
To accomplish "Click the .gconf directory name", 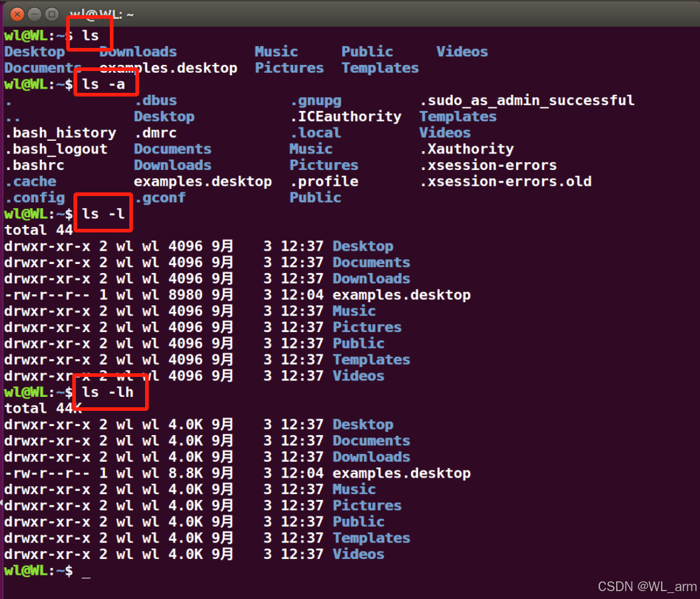I will coord(160,198).
